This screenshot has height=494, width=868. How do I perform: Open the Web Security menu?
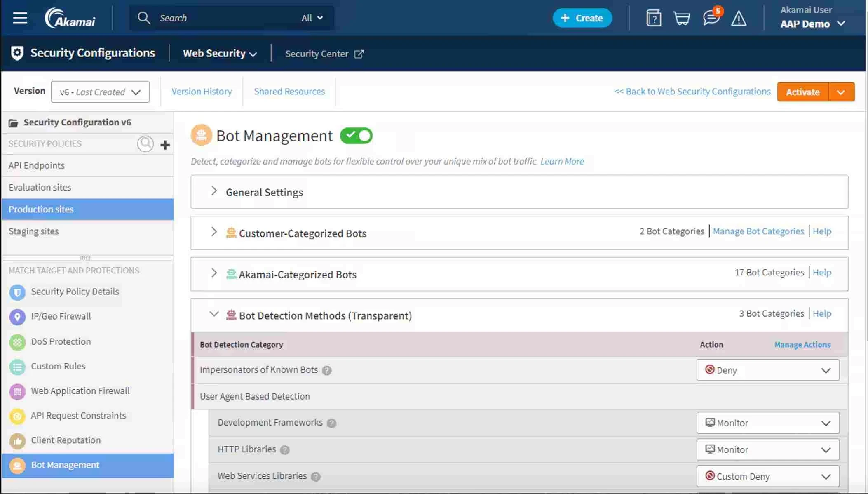click(x=219, y=53)
